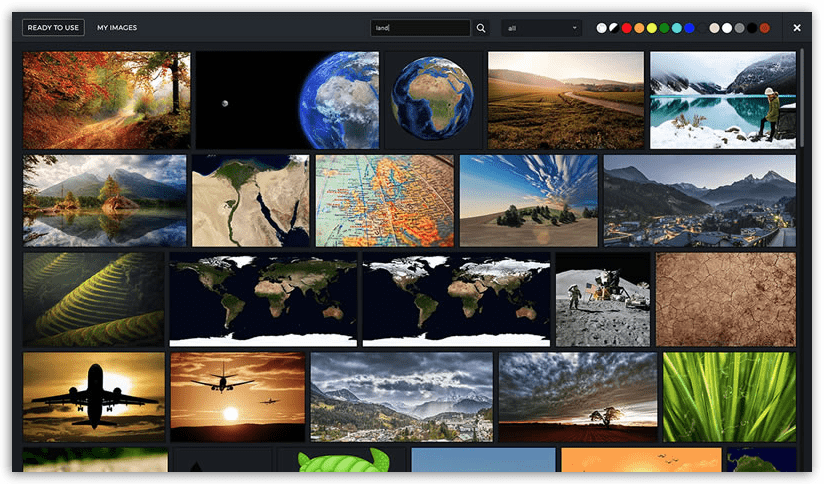The width and height of the screenshot is (824, 484).
Task: Select the black-and-white half-circle filter
Action: pos(614,28)
